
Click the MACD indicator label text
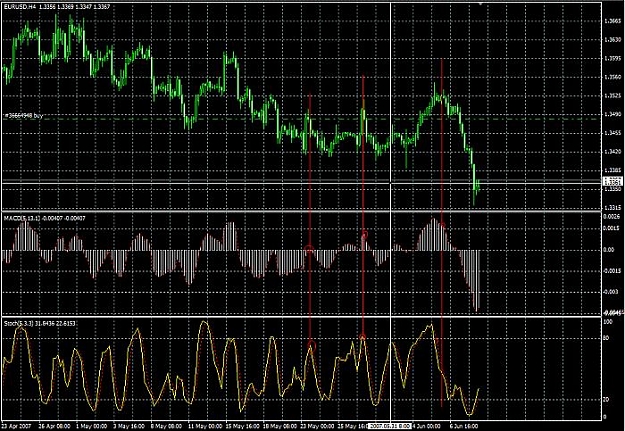(x=44, y=218)
